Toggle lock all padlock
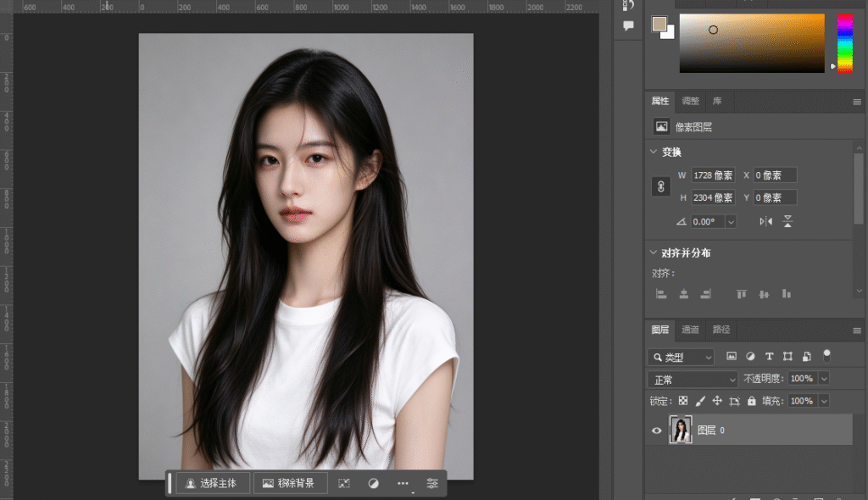868x500 pixels. 751,401
